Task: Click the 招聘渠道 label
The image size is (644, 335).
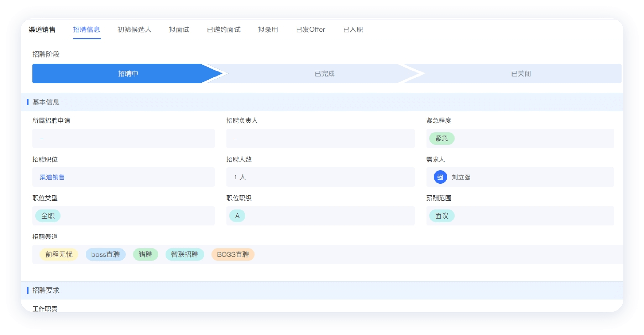Action: pyautogui.click(x=45, y=236)
